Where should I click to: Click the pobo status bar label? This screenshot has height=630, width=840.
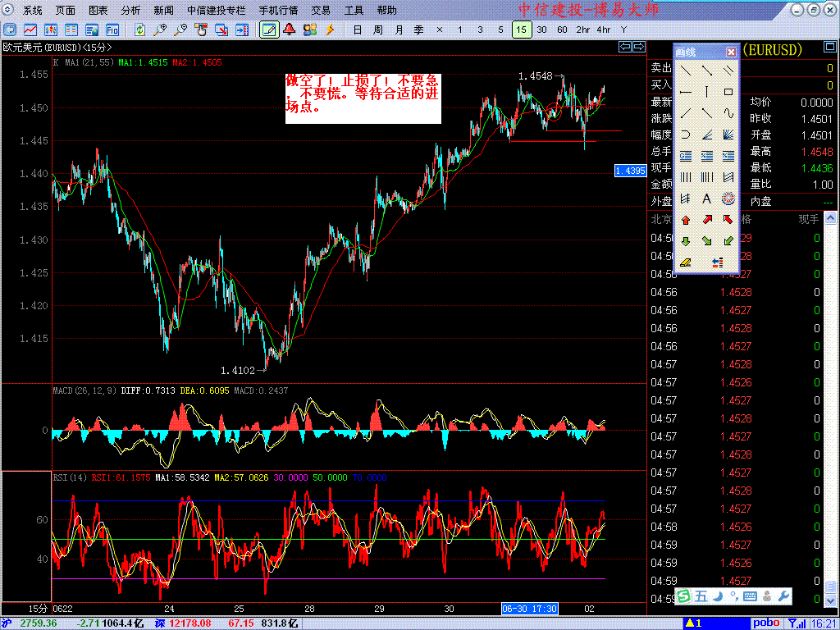tap(767, 623)
